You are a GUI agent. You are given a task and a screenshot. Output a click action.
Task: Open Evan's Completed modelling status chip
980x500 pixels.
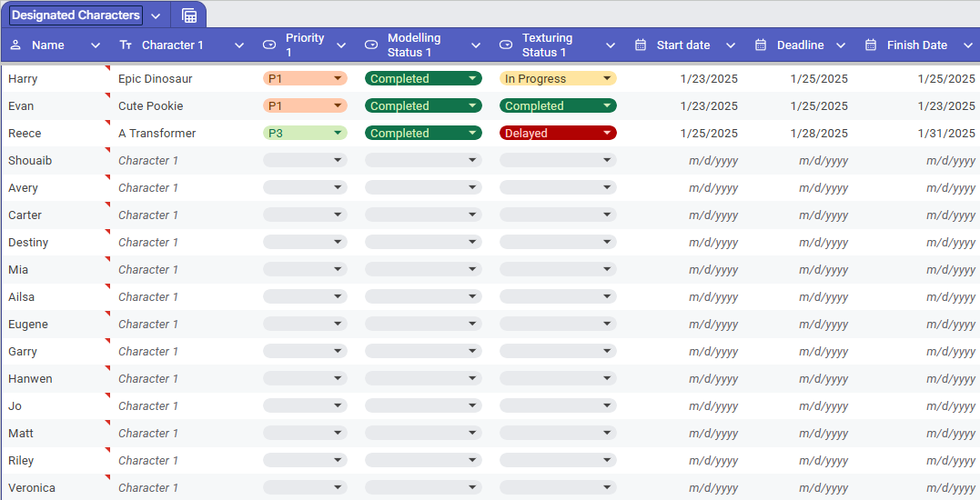pyautogui.click(x=424, y=105)
